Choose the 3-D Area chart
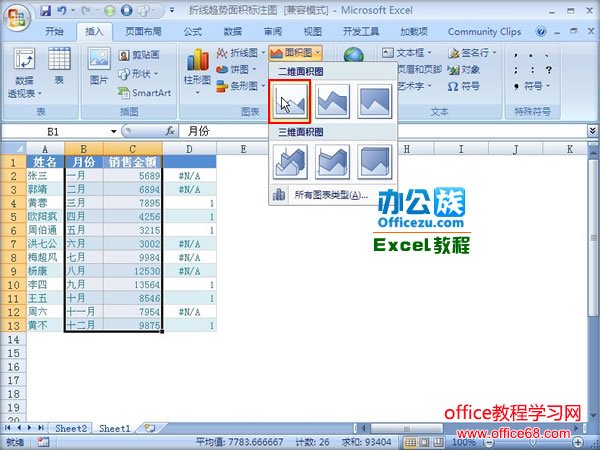 pos(290,161)
